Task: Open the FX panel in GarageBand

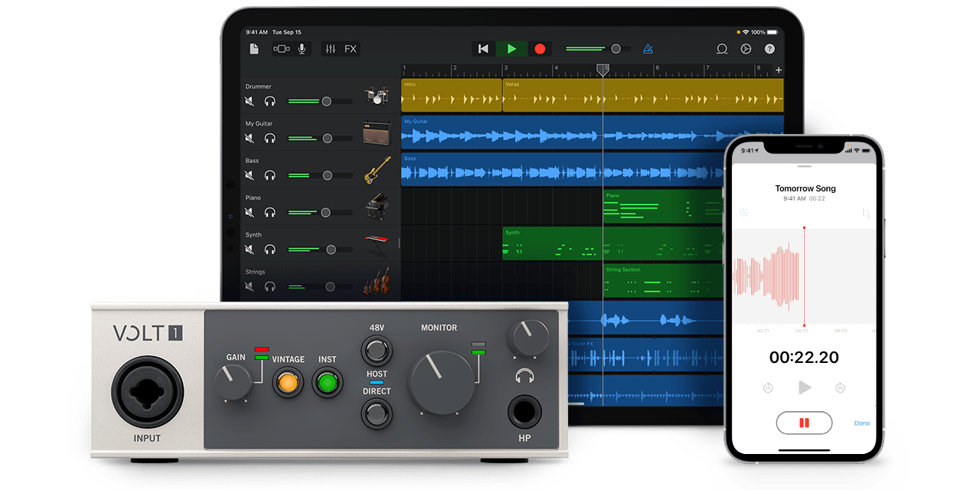Action: (x=350, y=49)
